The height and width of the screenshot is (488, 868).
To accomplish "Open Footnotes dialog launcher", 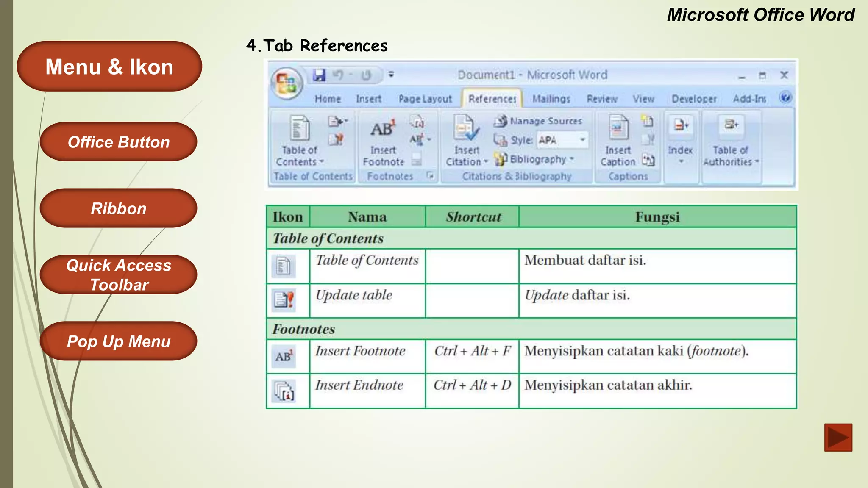I will (x=431, y=175).
